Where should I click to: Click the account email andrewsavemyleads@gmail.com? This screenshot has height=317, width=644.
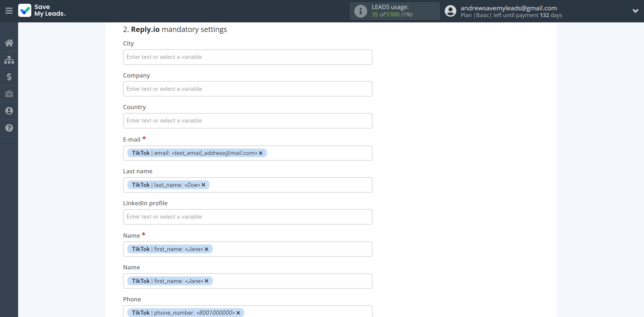point(508,8)
